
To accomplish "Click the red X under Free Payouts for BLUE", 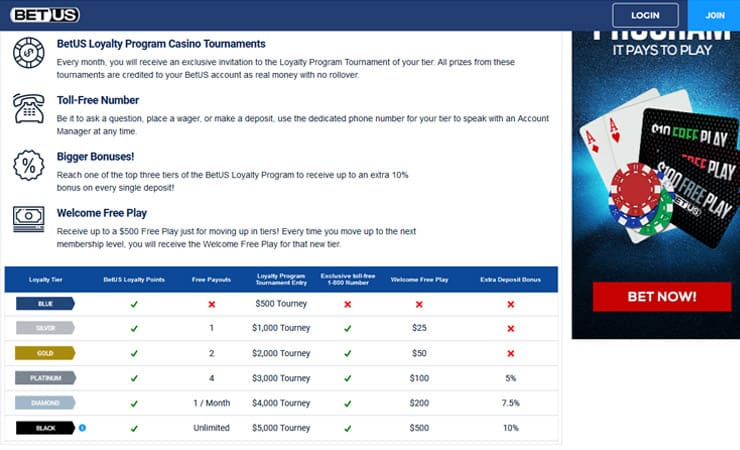I will click(x=211, y=304).
